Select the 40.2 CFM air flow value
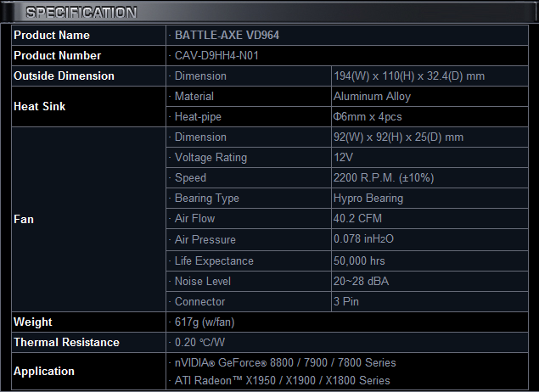 click(x=357, y=219)
